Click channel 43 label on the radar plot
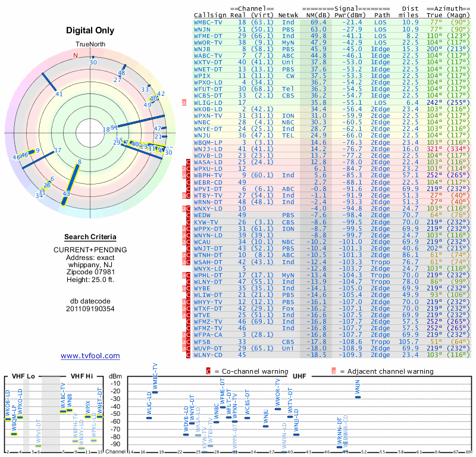The width and height of the screenshot is (476, 457). click(x=66, y=194)
